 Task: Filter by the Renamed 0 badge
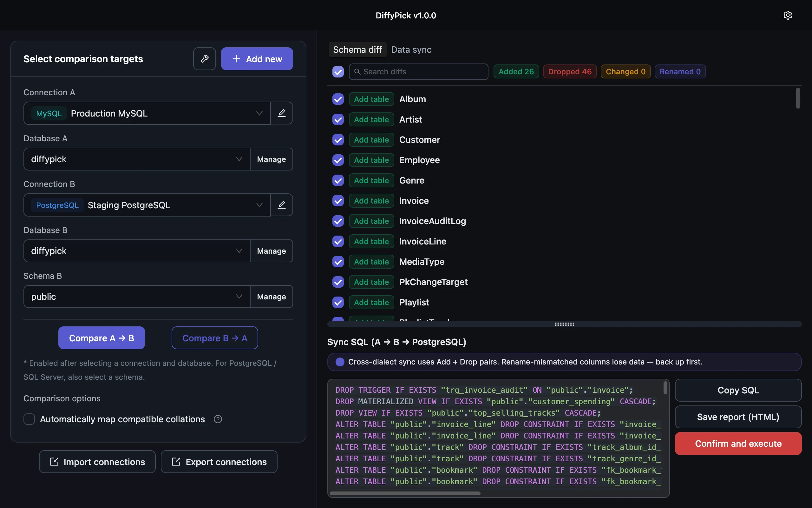[680, 71]
